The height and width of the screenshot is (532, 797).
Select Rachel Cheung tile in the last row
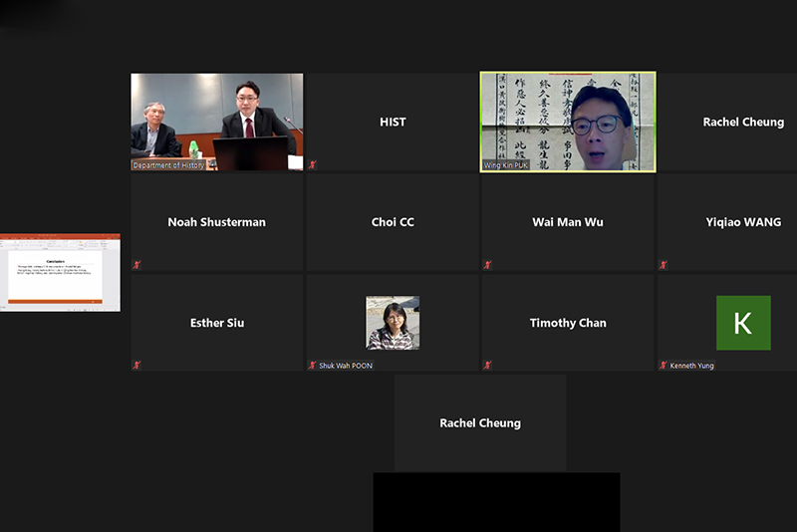pyautogui.click(x=480, y=422)
